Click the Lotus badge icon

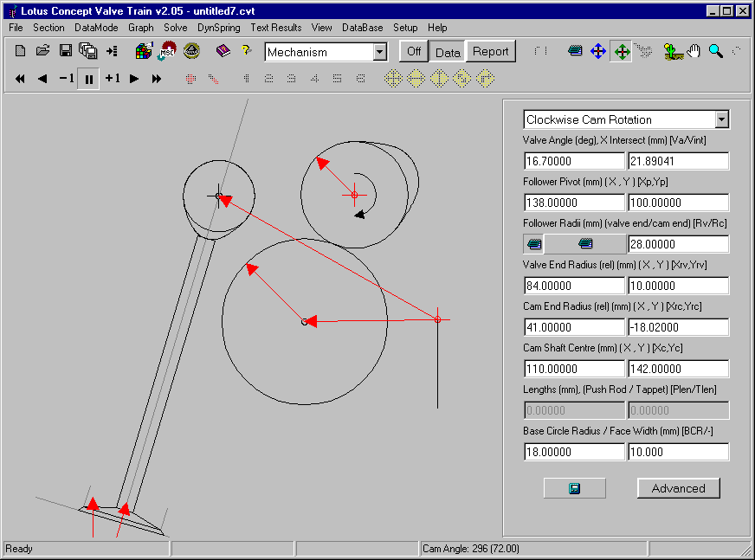click(x=191, y=50)
